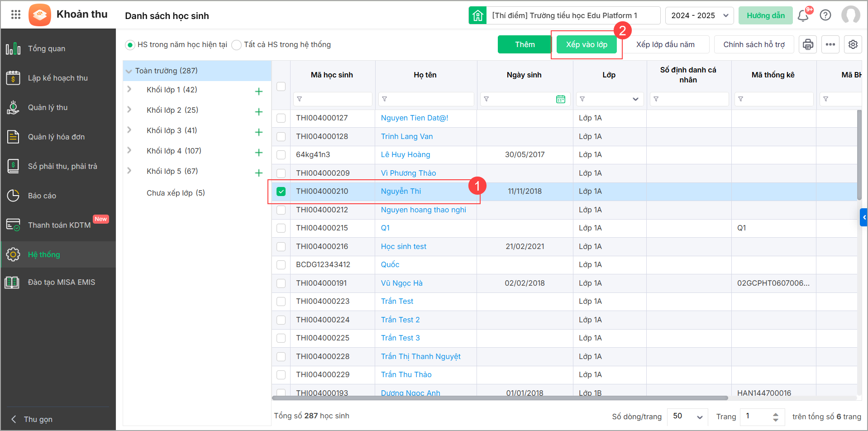Viewport: 868px width, 431px height.
Task: Click the Xếp vào lớp button
Action: point(587,44)
